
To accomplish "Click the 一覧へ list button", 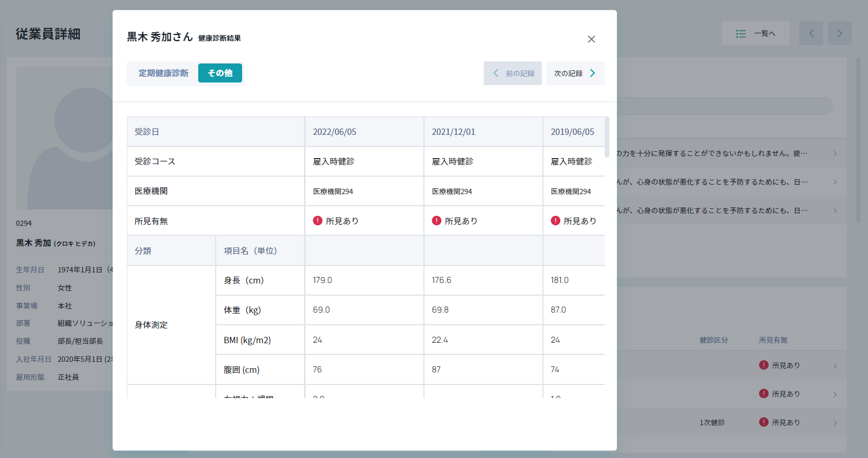I will [756, 33].
